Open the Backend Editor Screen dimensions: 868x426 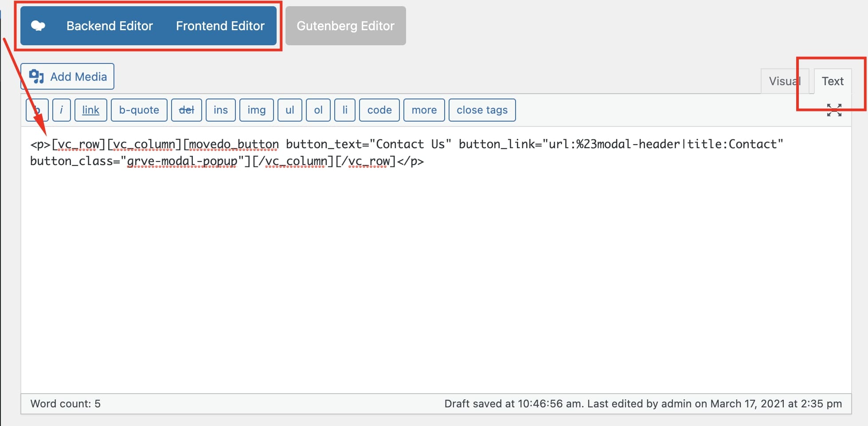tap(109, 25)
